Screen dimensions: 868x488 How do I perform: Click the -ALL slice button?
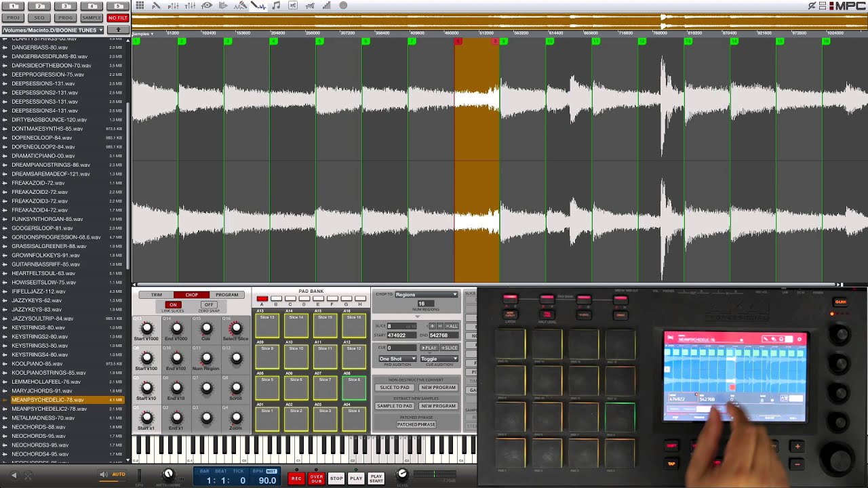[x=451, y=326]
